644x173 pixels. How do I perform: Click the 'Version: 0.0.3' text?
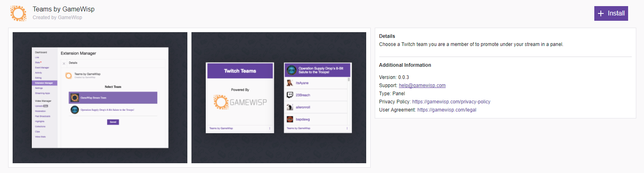pos(394,77)
